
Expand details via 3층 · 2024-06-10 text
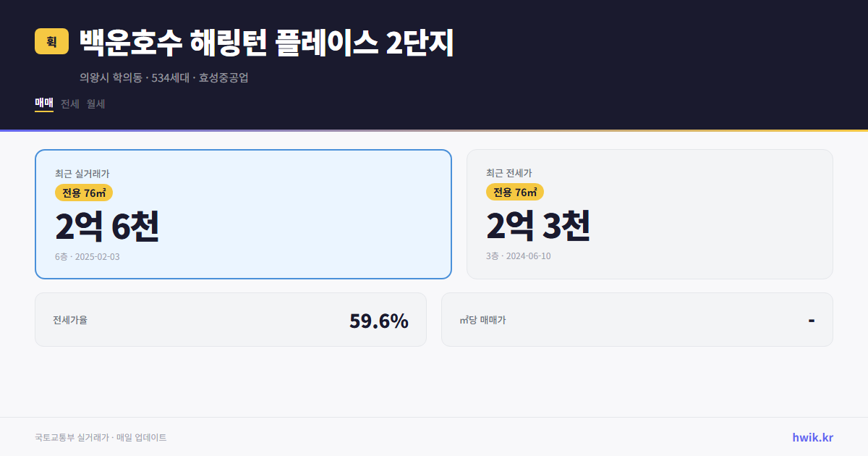[518, 256]
